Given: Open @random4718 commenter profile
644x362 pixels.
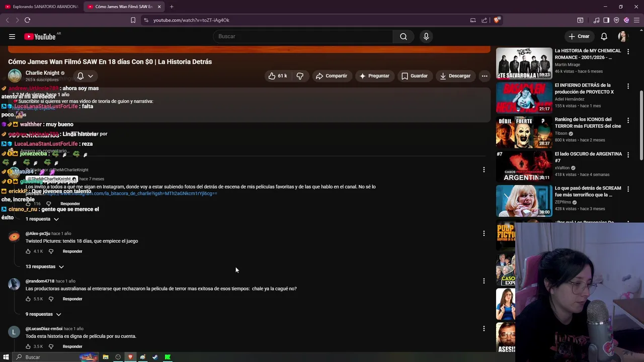Looking at the screenshot, I should point(40,281).
